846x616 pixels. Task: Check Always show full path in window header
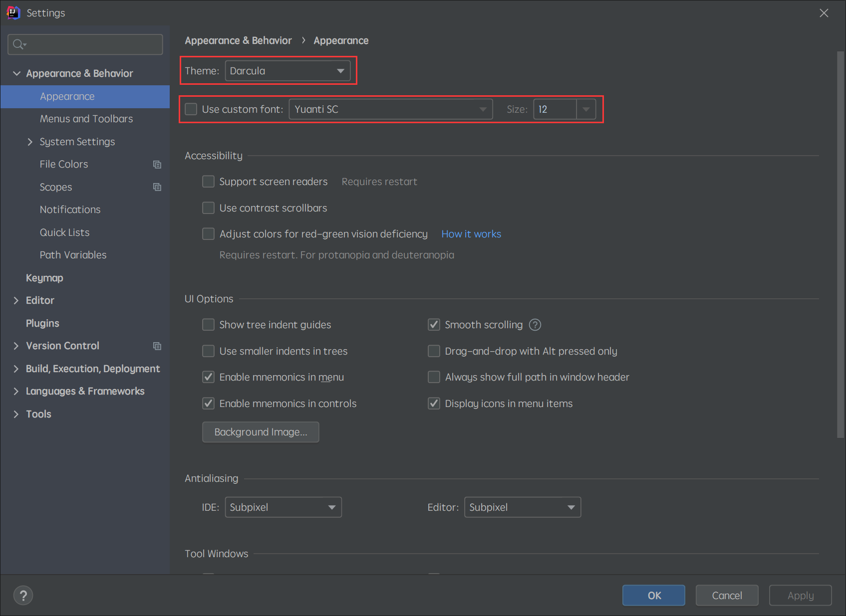(434, 377)
